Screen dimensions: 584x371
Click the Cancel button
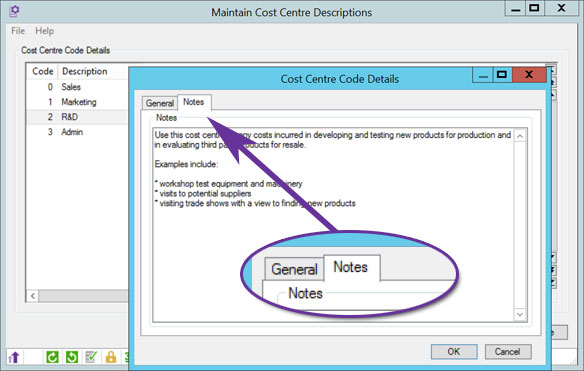(508, 352)
